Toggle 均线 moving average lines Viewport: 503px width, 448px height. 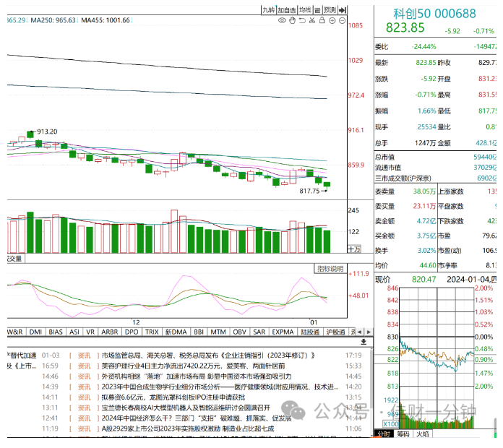pos(305,10)
